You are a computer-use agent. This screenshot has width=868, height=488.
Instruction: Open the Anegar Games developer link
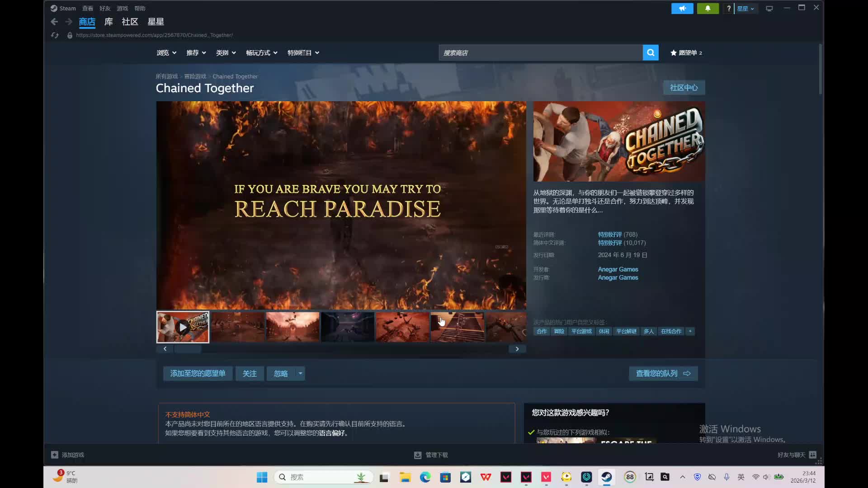tap(618, 269)
